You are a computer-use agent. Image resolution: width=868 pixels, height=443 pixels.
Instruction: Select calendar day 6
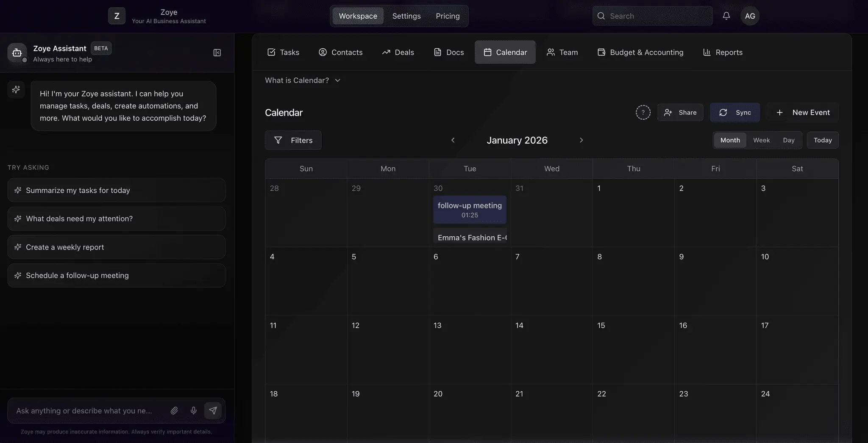click(470, 281)
